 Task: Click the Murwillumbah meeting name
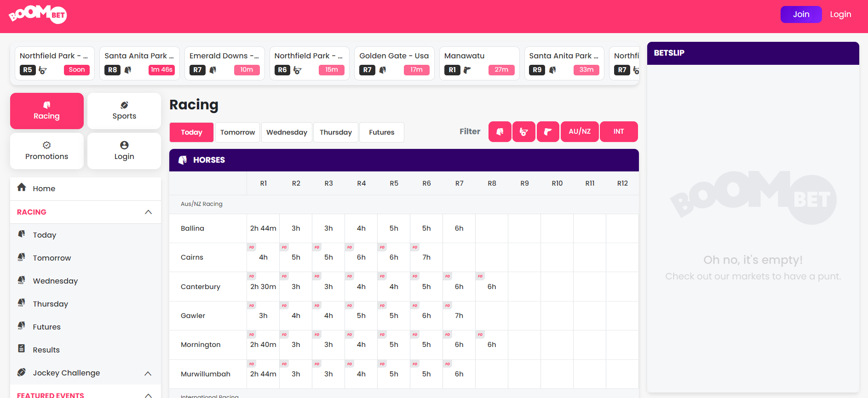pyautogui.click(x=206, y=374)
